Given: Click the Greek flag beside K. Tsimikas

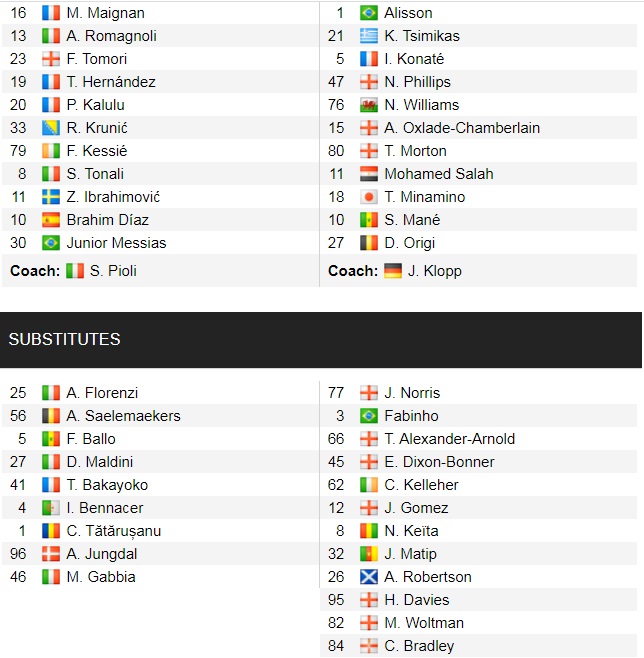Looking at the screenshot, I should pyautogui.click(x=368, y=36).
